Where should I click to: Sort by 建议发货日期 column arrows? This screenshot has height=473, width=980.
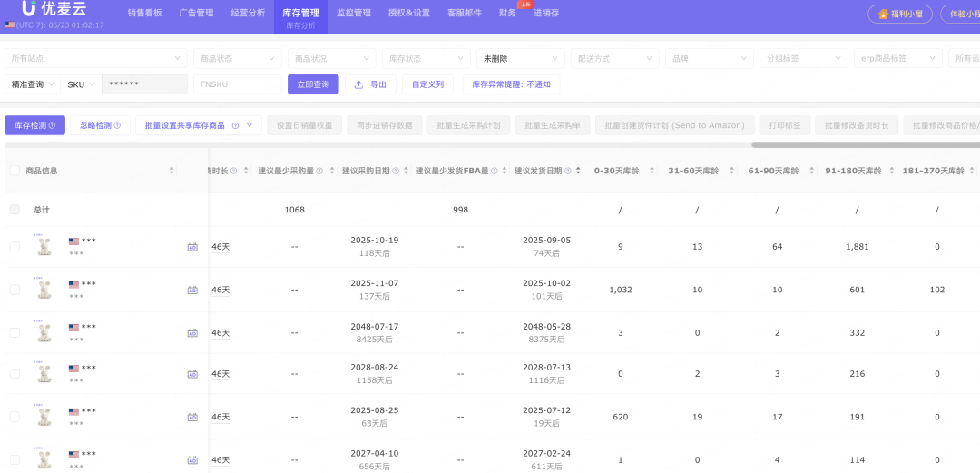577,170
